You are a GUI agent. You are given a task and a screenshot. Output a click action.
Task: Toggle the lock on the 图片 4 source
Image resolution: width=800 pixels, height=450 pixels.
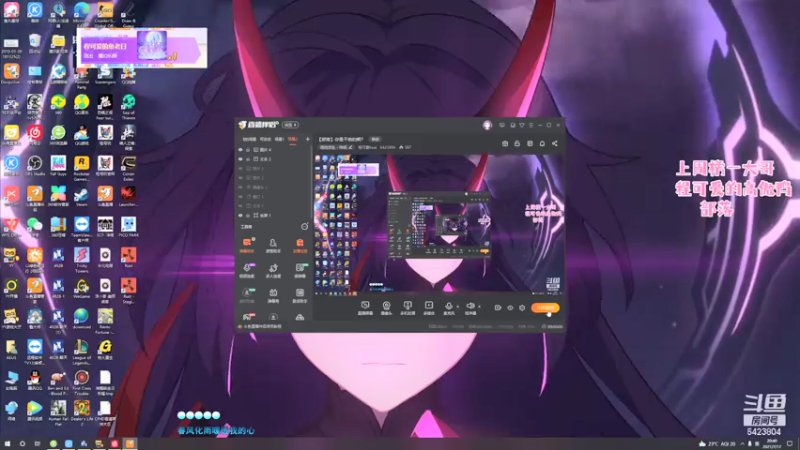coord(248,150)
